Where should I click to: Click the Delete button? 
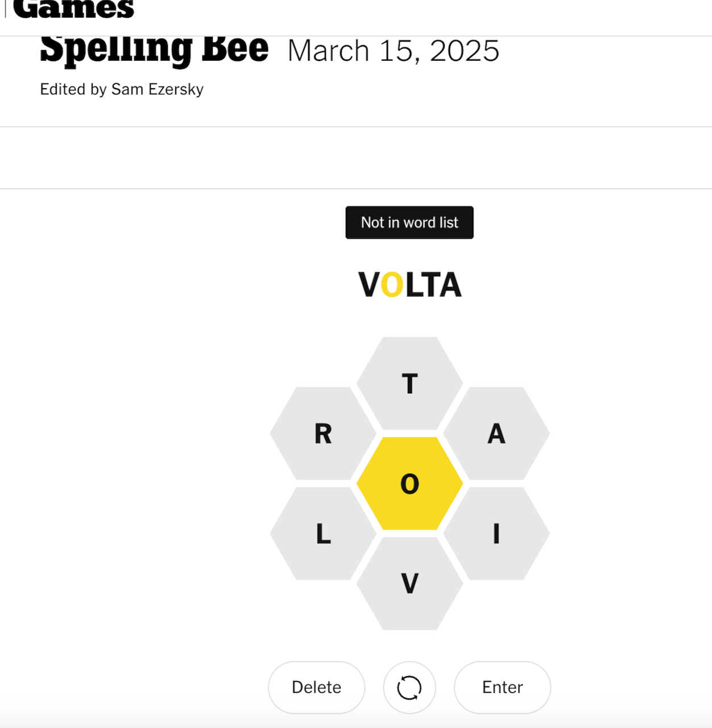coord(316,687)
